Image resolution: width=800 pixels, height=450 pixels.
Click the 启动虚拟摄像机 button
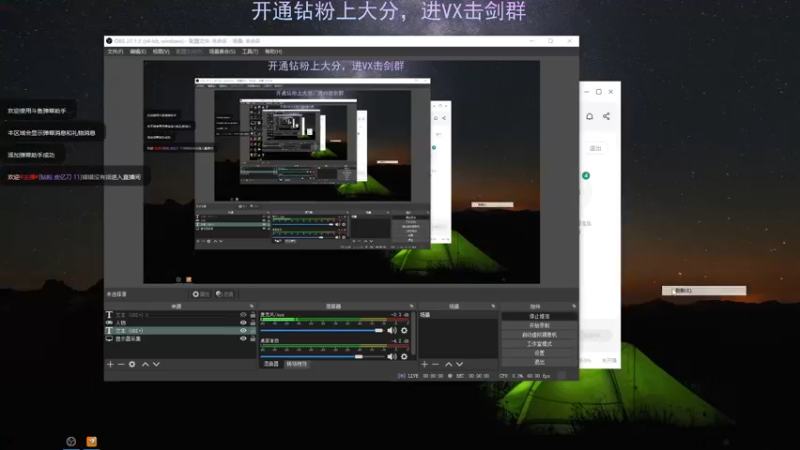pos(539,335)
